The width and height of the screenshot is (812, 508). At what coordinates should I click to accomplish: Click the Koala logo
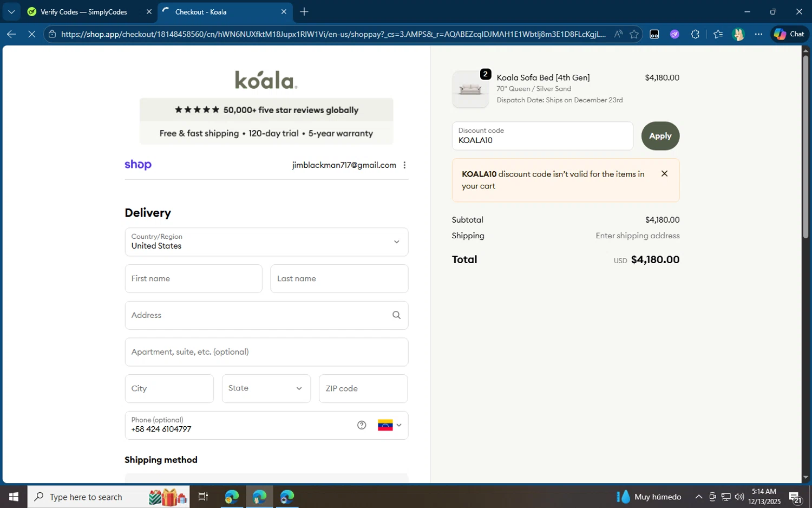266,80
